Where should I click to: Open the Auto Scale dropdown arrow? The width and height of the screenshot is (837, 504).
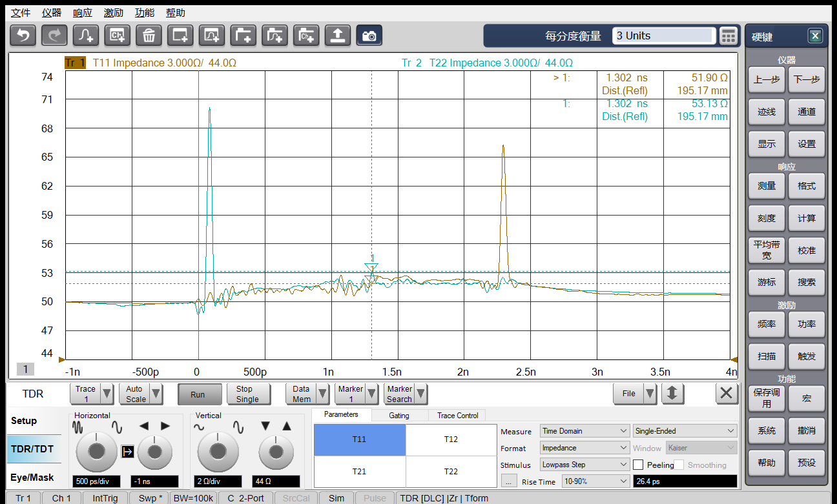point(156,394)
